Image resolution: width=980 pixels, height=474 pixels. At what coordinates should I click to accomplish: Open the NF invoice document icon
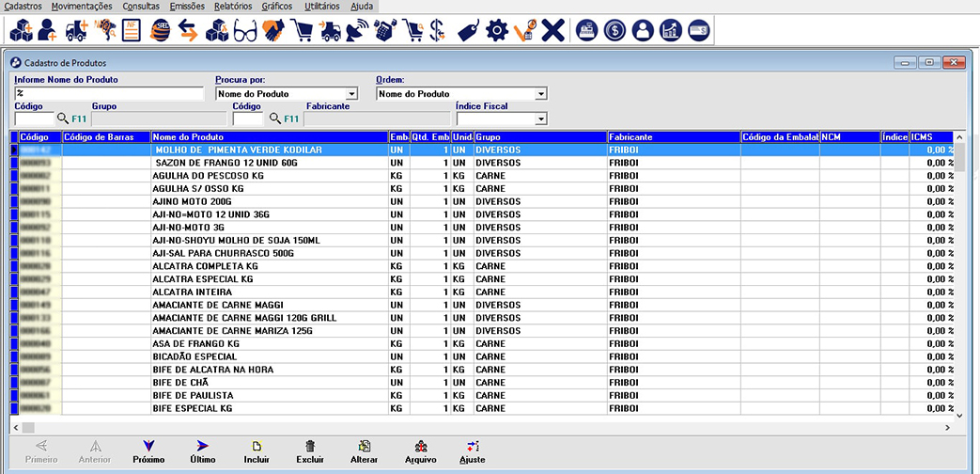132,31
